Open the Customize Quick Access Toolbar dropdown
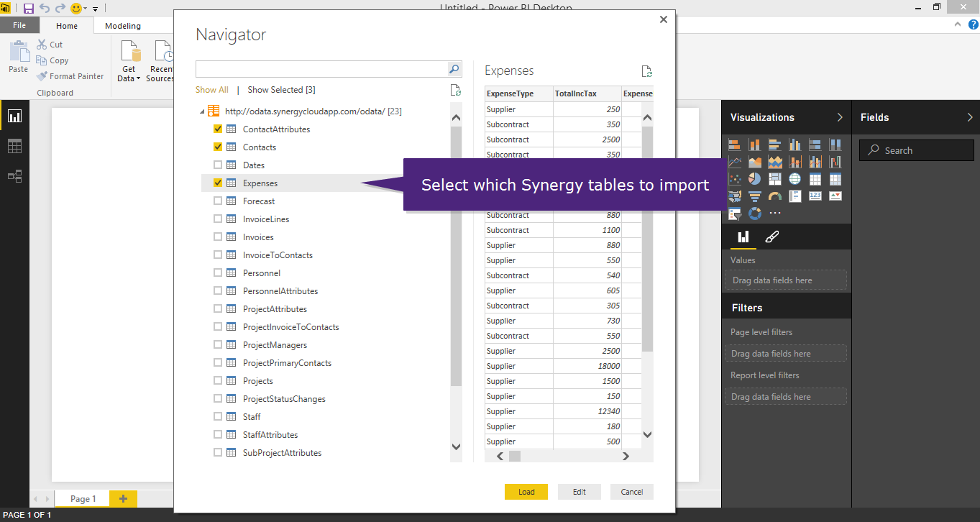The height and width of the screenshot is (522, 980). click(x=95, y=9)
